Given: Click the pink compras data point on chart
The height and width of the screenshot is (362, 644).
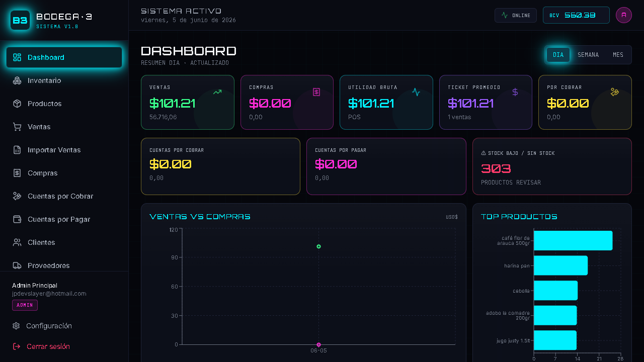Looking at the screenshot, I should tap(318, 345).
